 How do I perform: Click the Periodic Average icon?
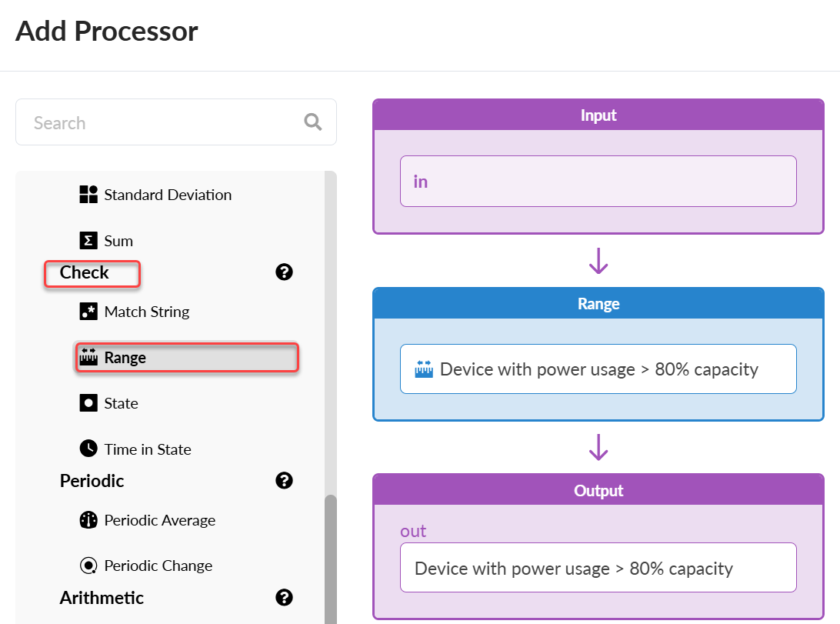(88, 520)
